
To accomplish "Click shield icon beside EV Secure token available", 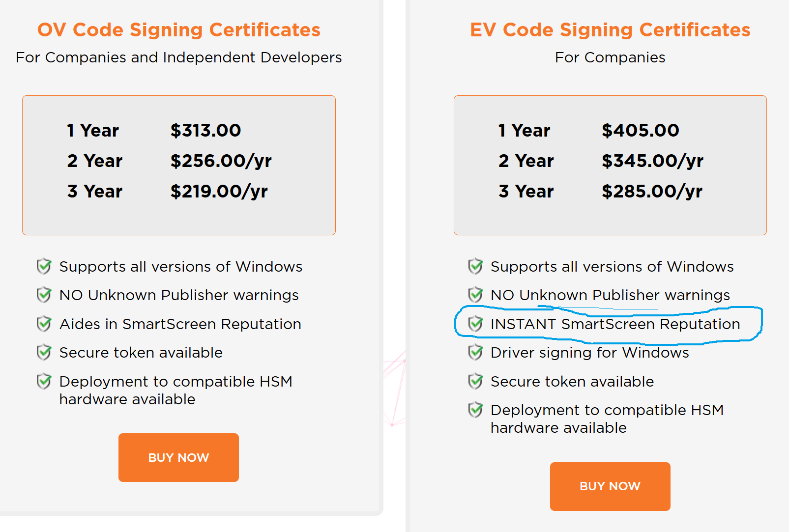I will 475,381.
